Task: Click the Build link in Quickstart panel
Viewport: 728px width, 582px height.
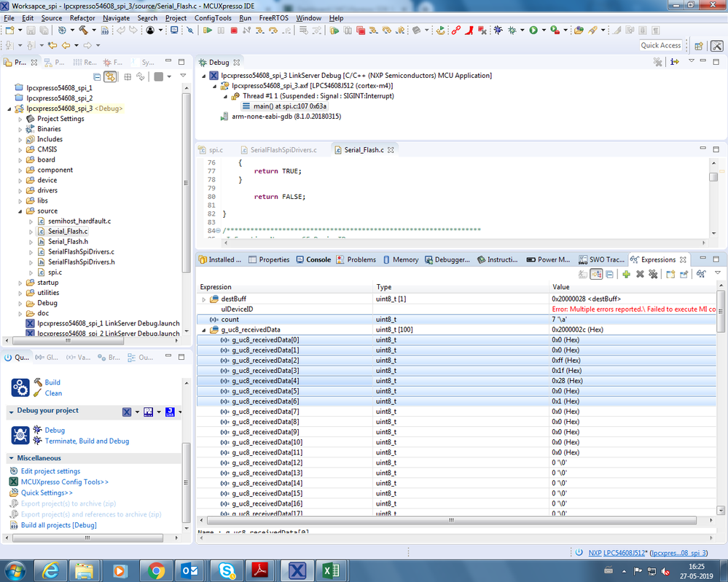Action: click(52, 382)
